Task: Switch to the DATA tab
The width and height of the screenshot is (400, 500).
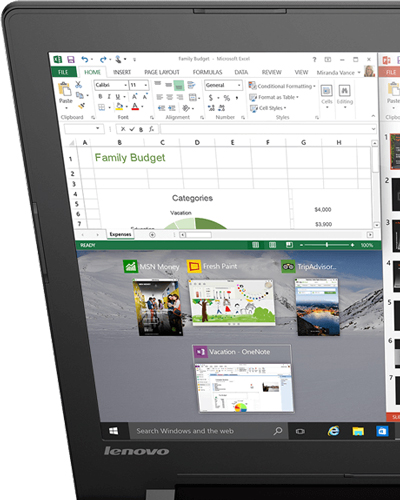Action: point(241,72)
